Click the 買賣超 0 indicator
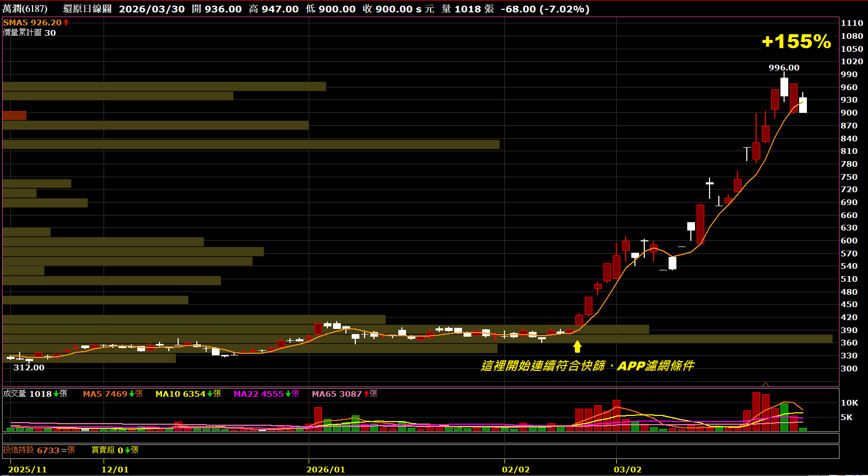 coord(115,450)
